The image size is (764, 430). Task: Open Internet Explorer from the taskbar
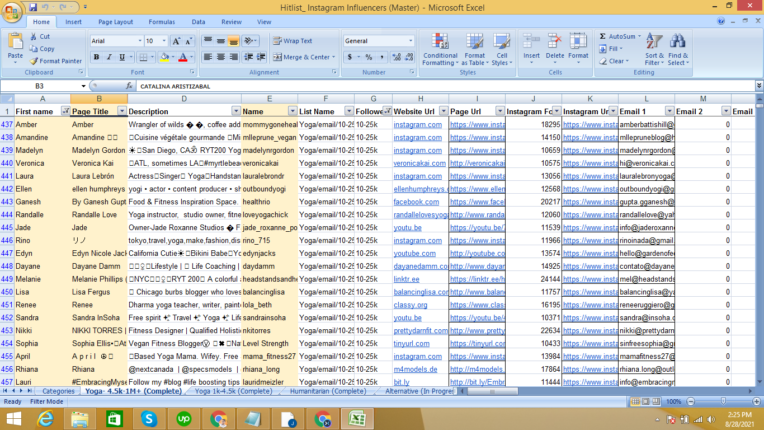45,419
